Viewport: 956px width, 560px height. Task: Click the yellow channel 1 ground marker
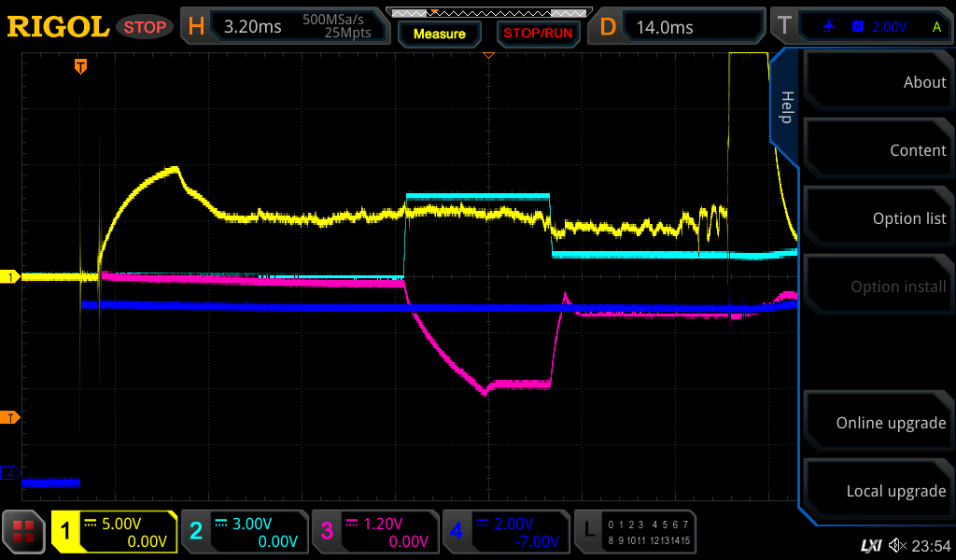pyautogui.click(x=12, y=277)
